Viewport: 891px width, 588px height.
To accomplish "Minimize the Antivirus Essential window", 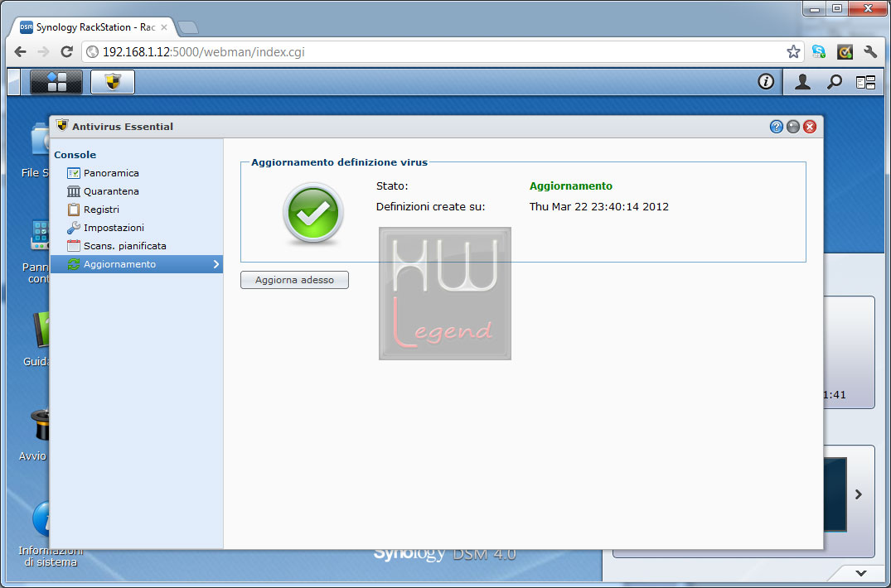I will (x=792, y=127).
